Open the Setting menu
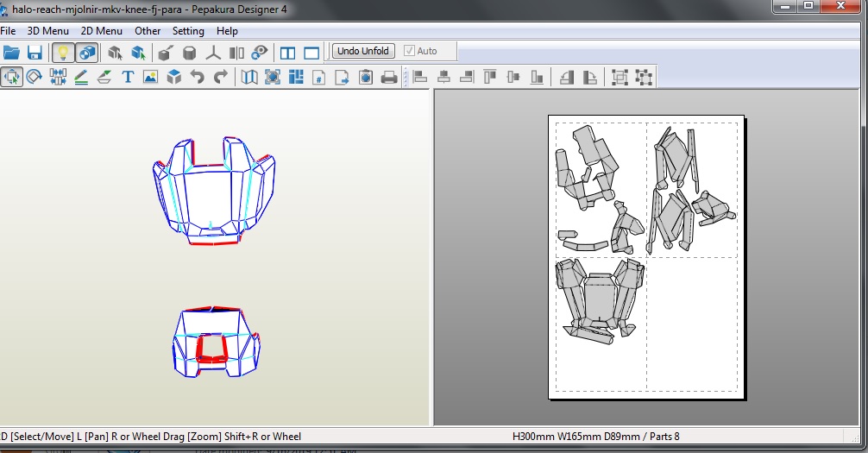Screen dimensions: 868x453 [x=188, y=31]
